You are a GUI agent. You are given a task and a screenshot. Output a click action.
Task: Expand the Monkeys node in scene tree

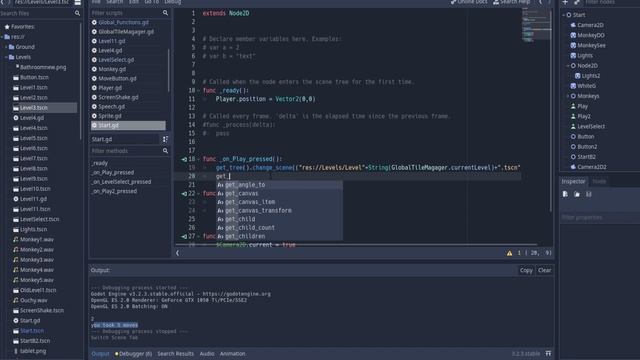[x=568, y=96]
